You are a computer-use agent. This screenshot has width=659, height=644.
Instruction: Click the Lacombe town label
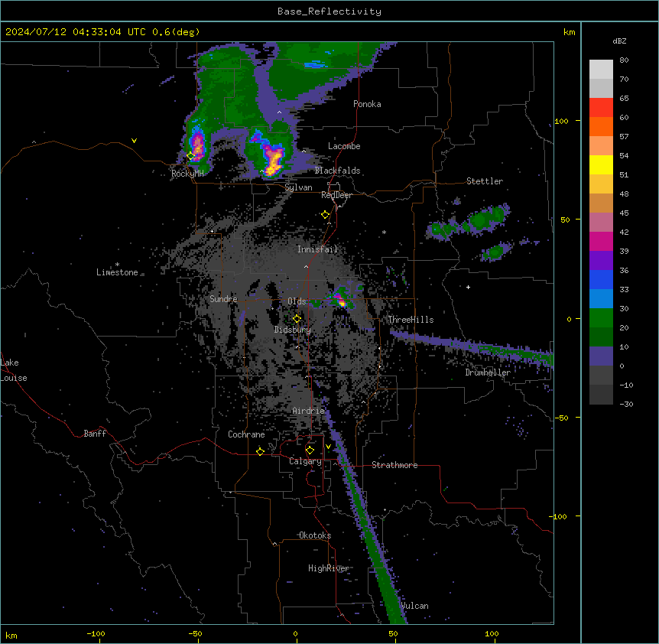[x=344, y=146]
